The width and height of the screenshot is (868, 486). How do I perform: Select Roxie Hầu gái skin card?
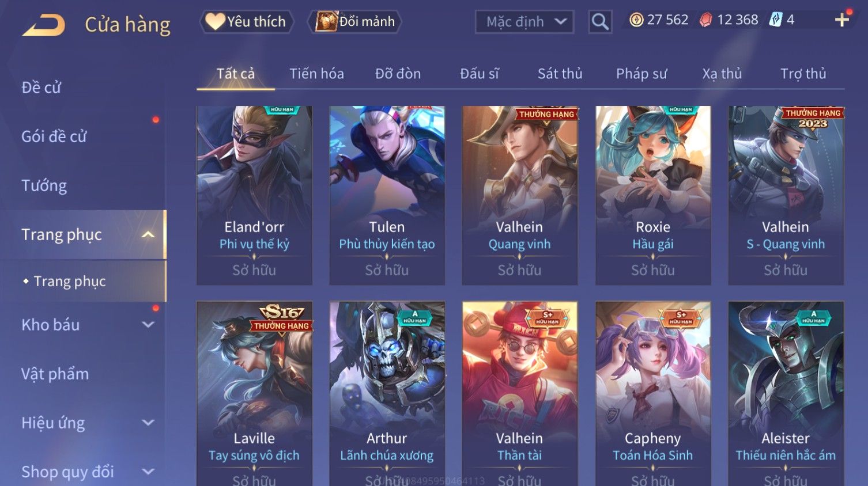coord(653,195)
